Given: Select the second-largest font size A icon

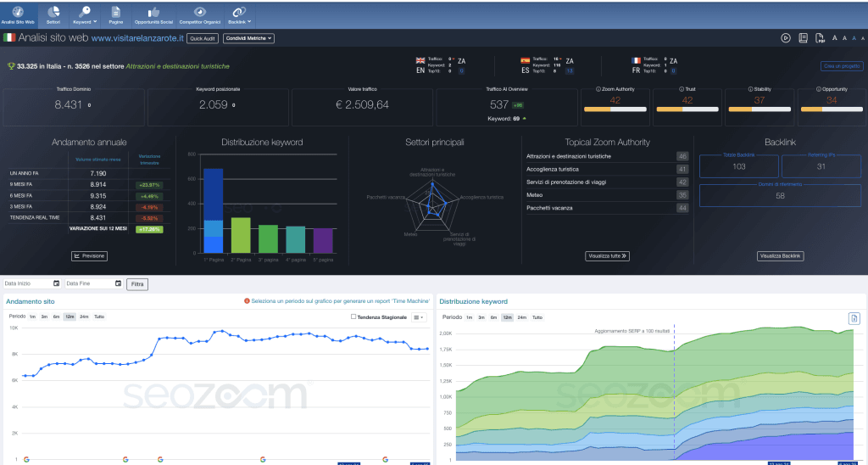Looking at the screenshot, I should tap(844, 38).
